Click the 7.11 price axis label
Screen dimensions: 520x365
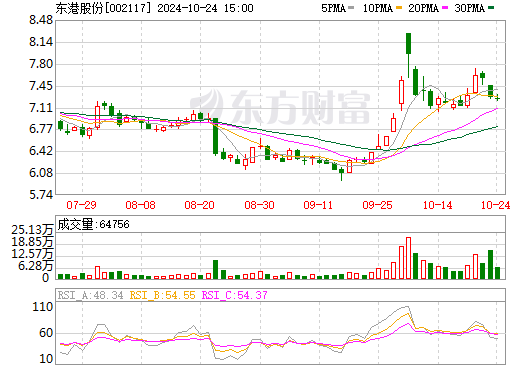[x=41, y=108]
